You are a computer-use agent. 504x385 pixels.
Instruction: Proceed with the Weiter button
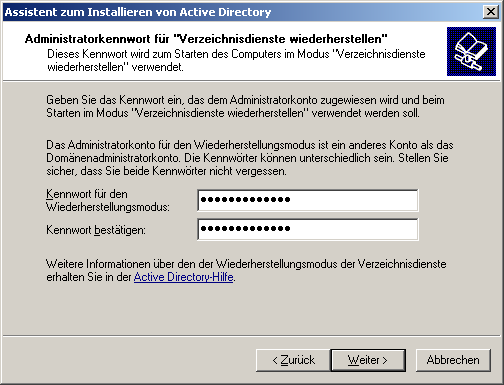368,360
